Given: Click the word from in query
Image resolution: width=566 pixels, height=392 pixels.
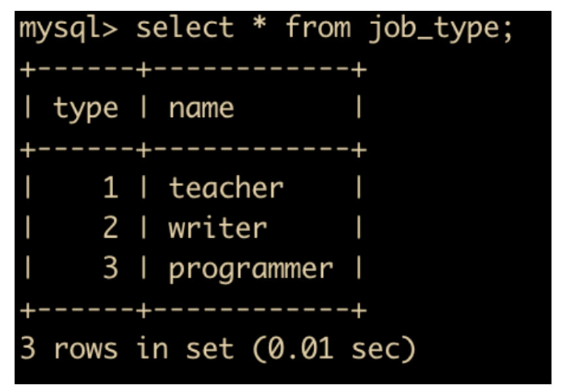Looking at the screenshot, I should point(318,26).
